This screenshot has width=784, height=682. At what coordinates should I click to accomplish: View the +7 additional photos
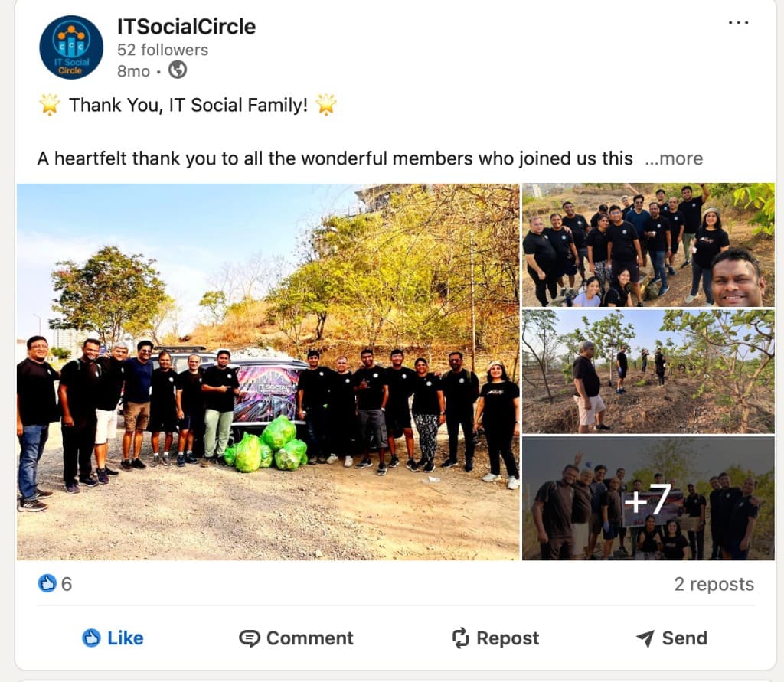[648, 498]
